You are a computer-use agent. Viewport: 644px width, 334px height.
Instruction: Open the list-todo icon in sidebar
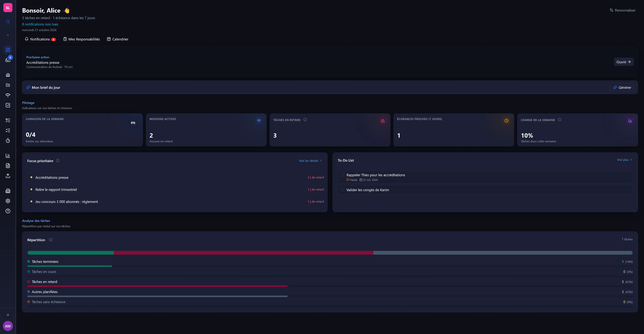(8, 120)
